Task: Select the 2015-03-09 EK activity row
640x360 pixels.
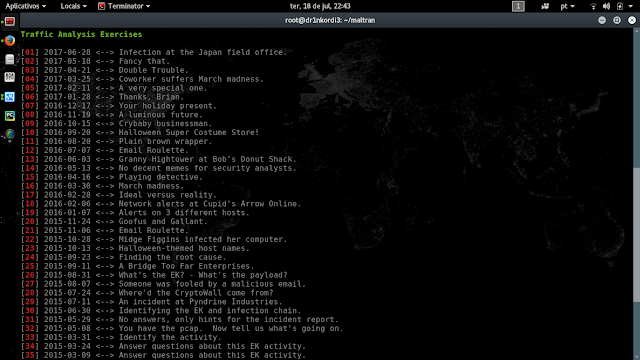Action: tap(163, 355)
